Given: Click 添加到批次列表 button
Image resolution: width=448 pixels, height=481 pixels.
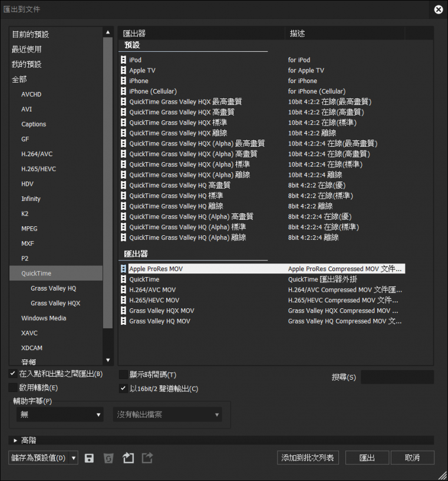Looking at the screenshot, I should click(x=308, y=457).
